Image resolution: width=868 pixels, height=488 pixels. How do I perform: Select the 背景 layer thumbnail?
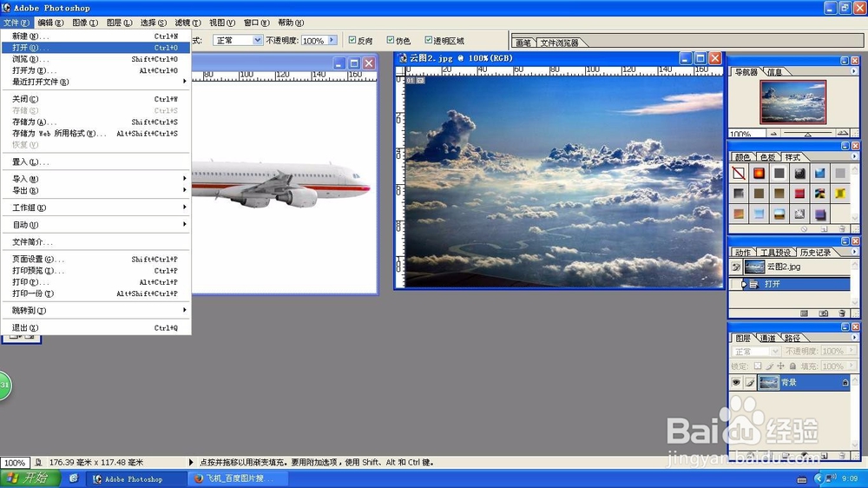click(768, 382)
